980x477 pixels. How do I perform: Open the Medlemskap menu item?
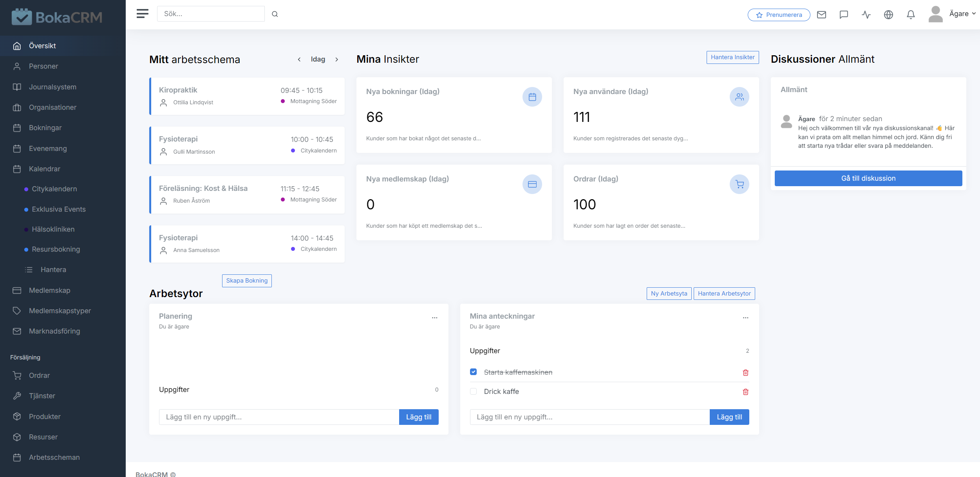[49, 290]
